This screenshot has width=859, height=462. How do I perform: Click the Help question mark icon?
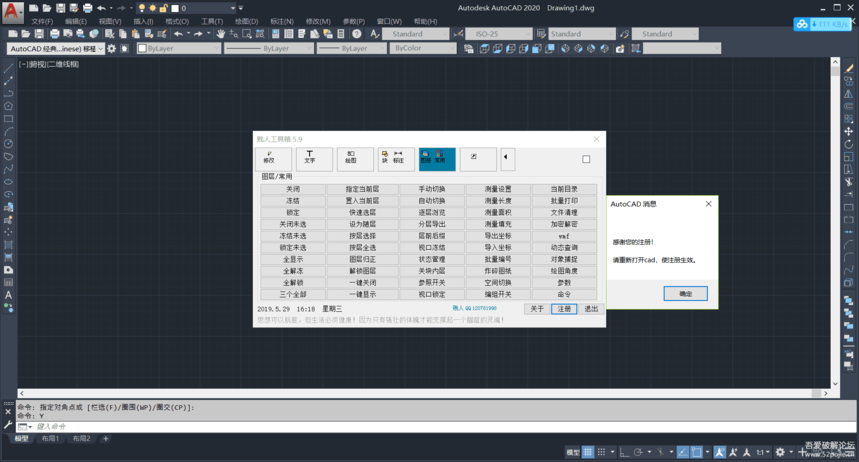(357, 34)
